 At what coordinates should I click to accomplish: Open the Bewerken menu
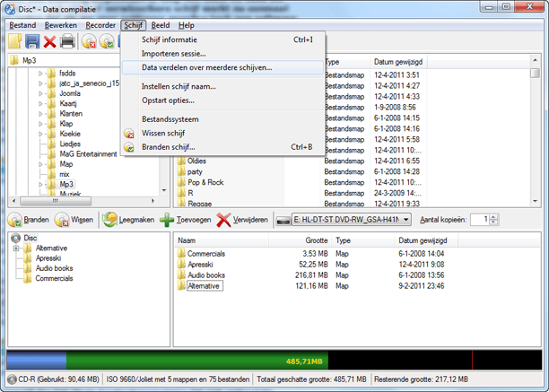tap(61, 25)
